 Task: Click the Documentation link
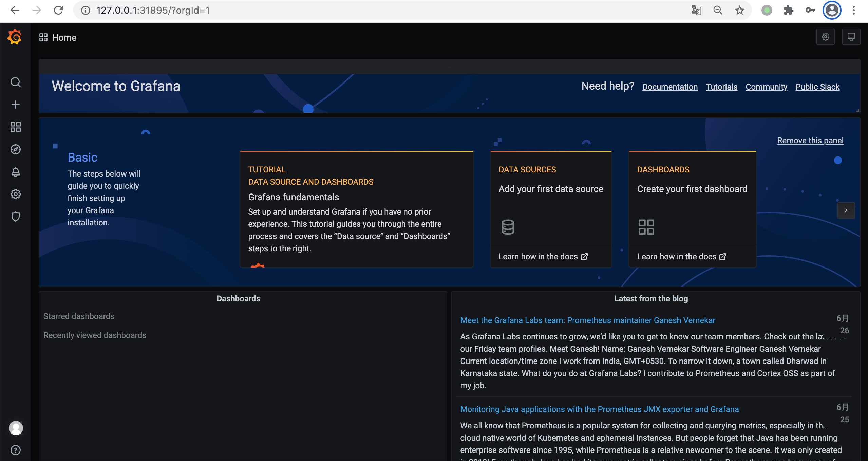[670, 87]
